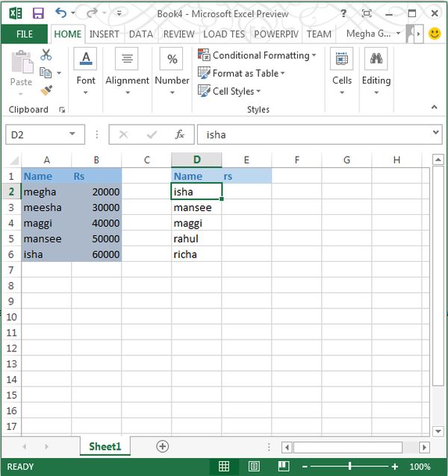Open the TEAM ribbon tab
Viewport: 448px width, 476px height.
tap(319, 34)
